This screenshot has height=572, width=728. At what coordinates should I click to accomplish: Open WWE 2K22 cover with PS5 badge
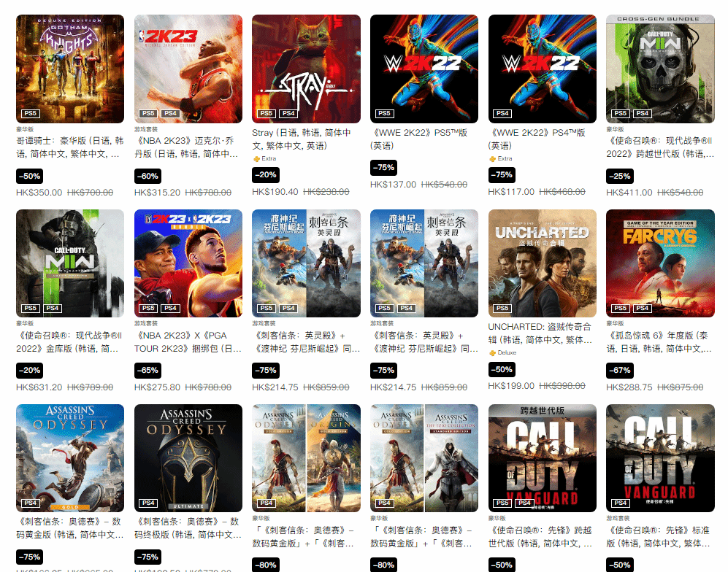(x=424, y=69)
